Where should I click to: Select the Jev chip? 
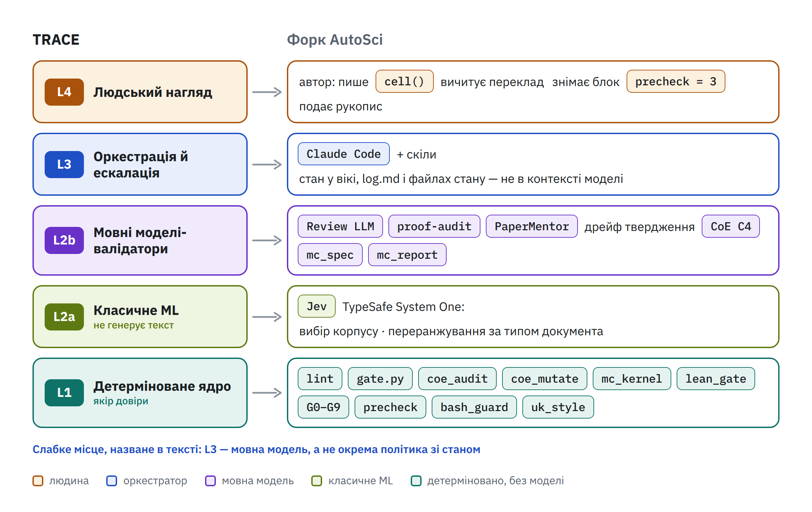[316, 306]
